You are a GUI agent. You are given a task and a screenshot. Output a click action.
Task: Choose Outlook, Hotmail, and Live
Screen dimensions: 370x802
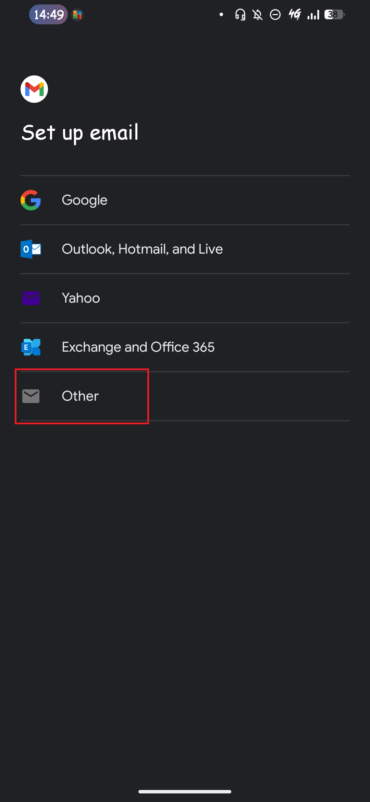coord(185,249)
